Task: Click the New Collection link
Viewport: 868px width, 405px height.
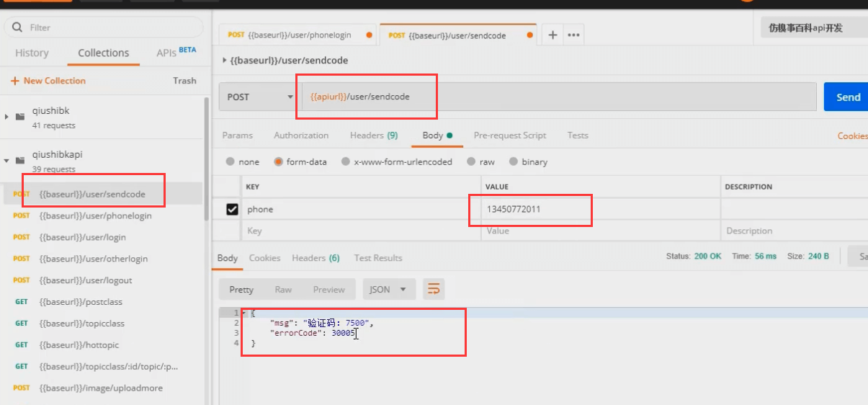Action: click(x=48, y=81)
